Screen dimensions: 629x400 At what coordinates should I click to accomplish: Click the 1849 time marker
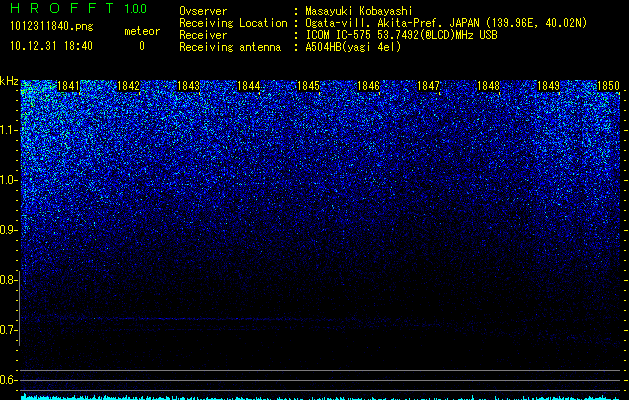point(548,86)
